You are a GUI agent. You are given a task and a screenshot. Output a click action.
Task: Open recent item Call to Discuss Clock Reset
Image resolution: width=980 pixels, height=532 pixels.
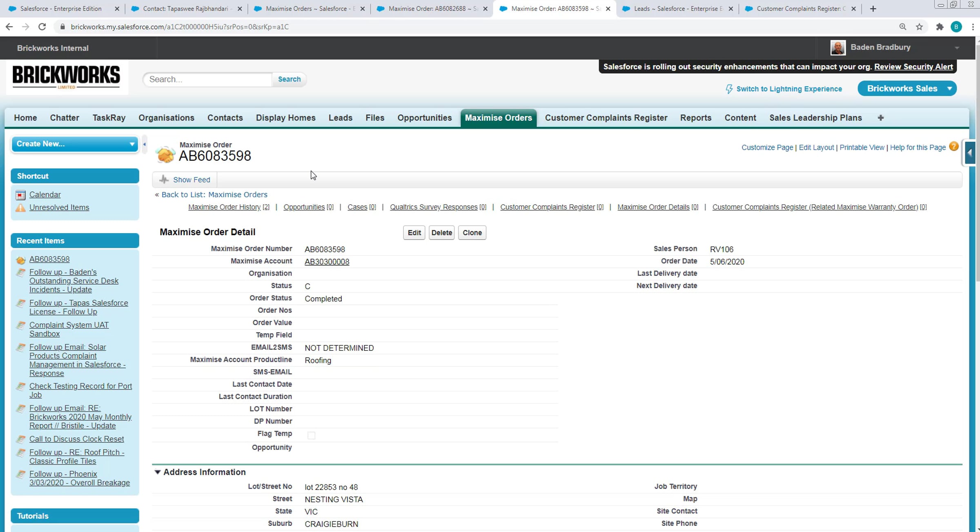[x=76, y=439]
